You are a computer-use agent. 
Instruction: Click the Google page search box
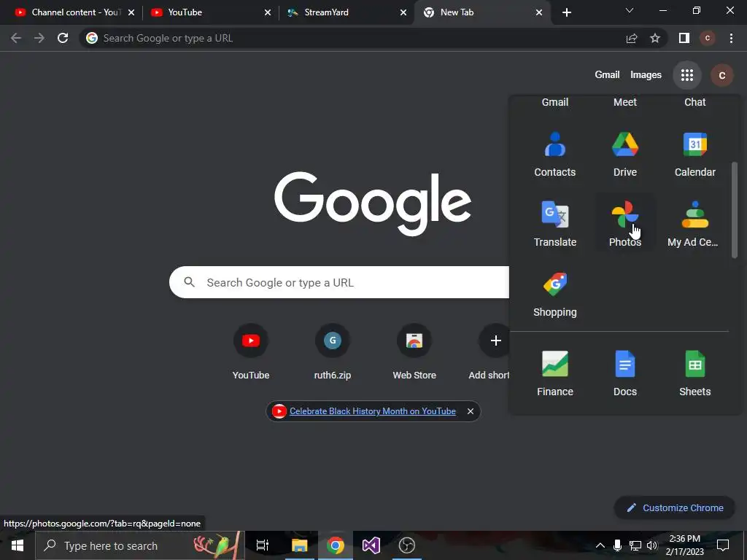point(339,282)
